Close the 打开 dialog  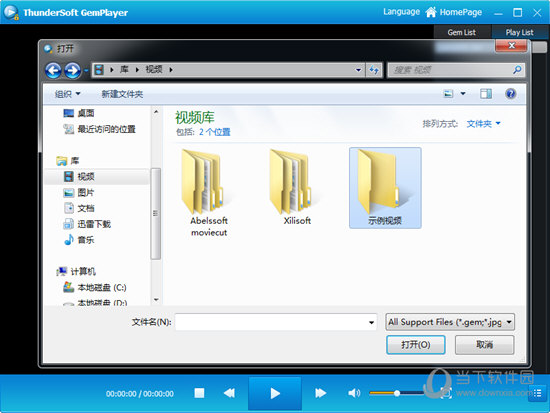511,46
